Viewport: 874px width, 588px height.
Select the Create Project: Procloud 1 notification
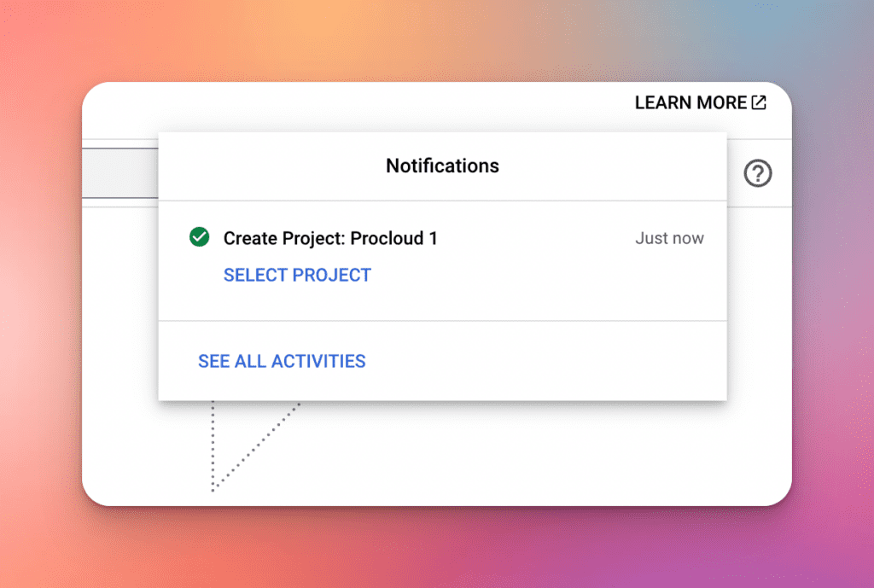tap(330, 239)
